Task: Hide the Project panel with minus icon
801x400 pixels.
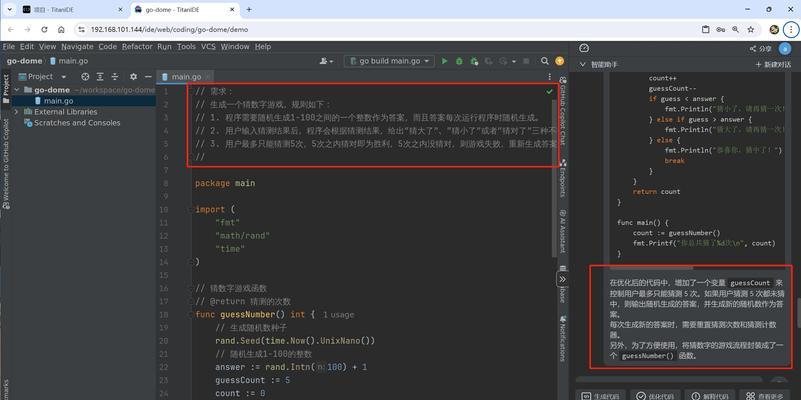Action: 148,77
